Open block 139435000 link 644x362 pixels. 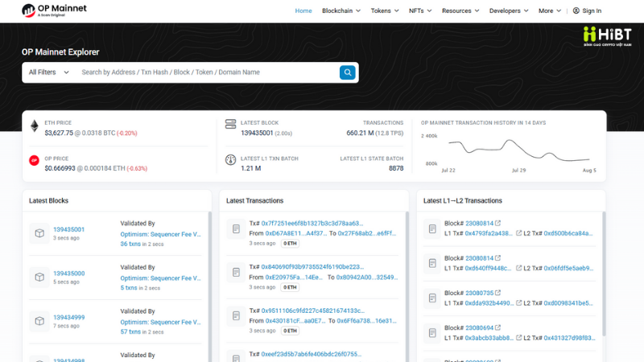tap(68, 274)
